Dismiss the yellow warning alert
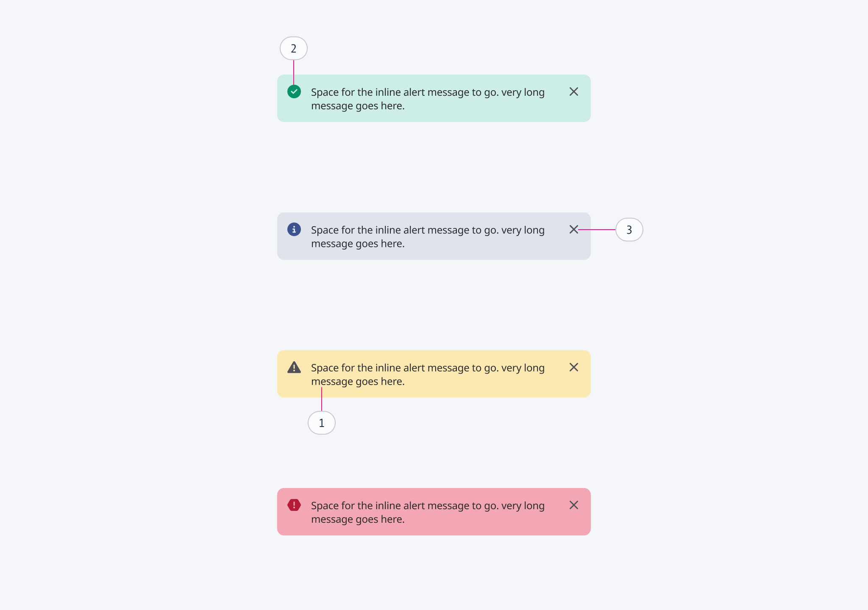The width and height of the screenshot is (868, 610). tap(574, 368)
